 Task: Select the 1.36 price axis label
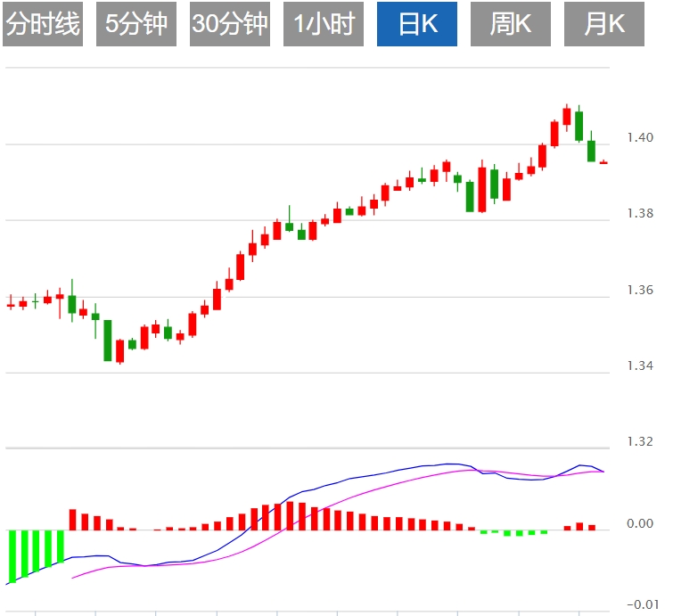coord(640,290)
